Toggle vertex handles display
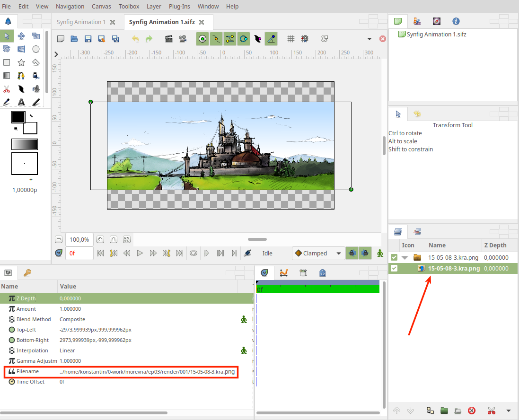 [x=216, y=39]
